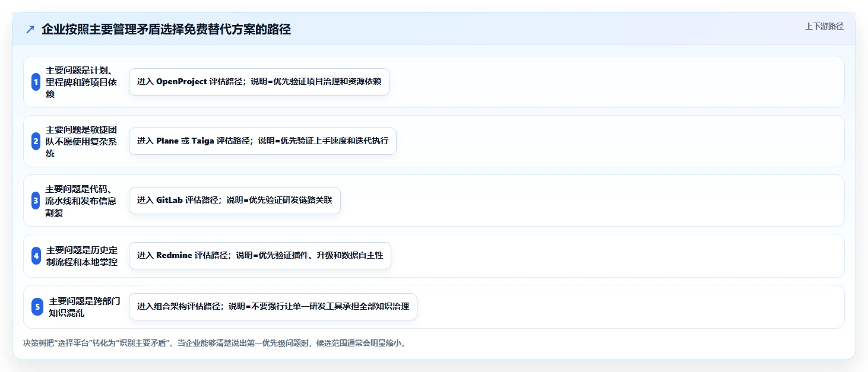Screen dimensions: 868x372
Task: Click step badge number 1
Action: pos(36,82)
